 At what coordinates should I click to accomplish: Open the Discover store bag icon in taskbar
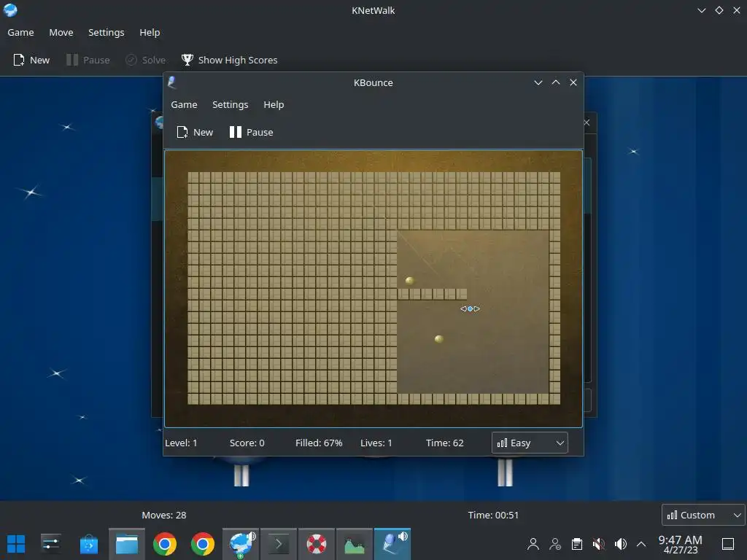pyautogui.click(x=88, y=544)
